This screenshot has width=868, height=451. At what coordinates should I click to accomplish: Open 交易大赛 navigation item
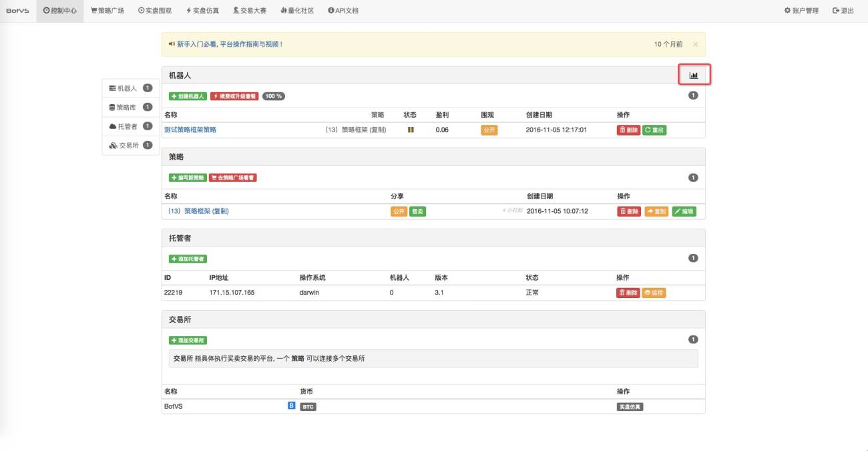(249, 11)
